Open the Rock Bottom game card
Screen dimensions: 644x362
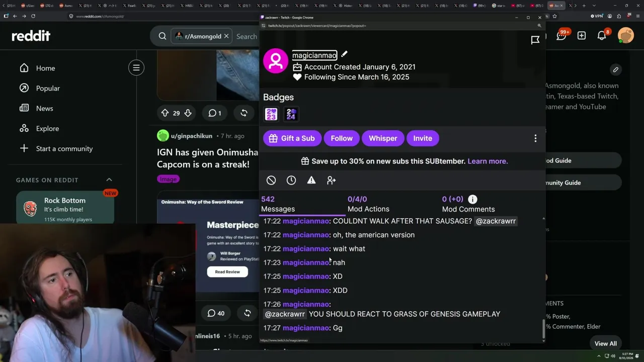[x=65, y=209]
